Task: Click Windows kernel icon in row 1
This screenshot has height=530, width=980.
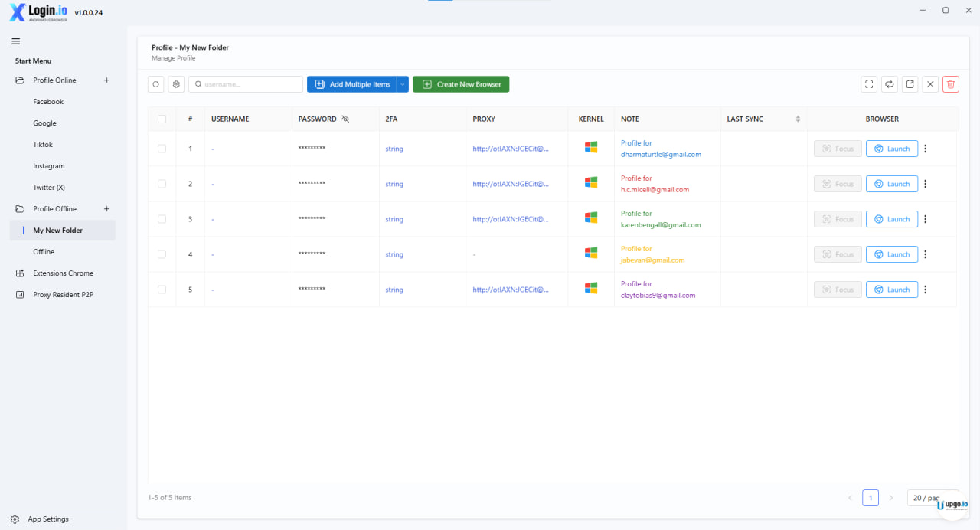Action: pos(591,147)
